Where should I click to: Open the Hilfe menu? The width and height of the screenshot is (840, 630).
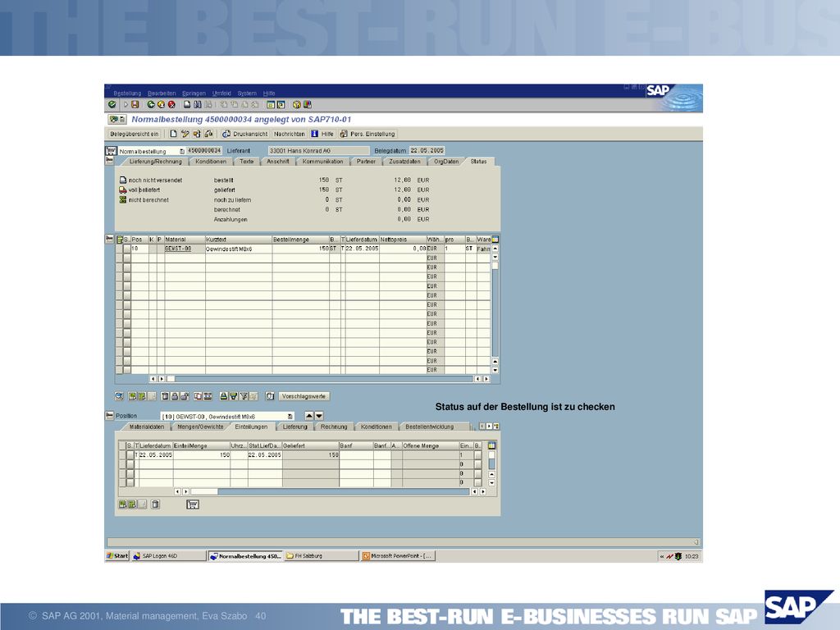[x=269, y=94]
